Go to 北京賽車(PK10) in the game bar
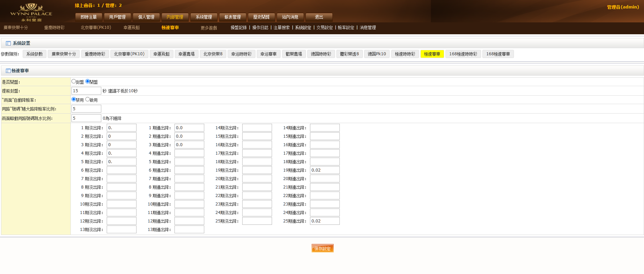This screenshot has width=644, height=274. [96, 28]
